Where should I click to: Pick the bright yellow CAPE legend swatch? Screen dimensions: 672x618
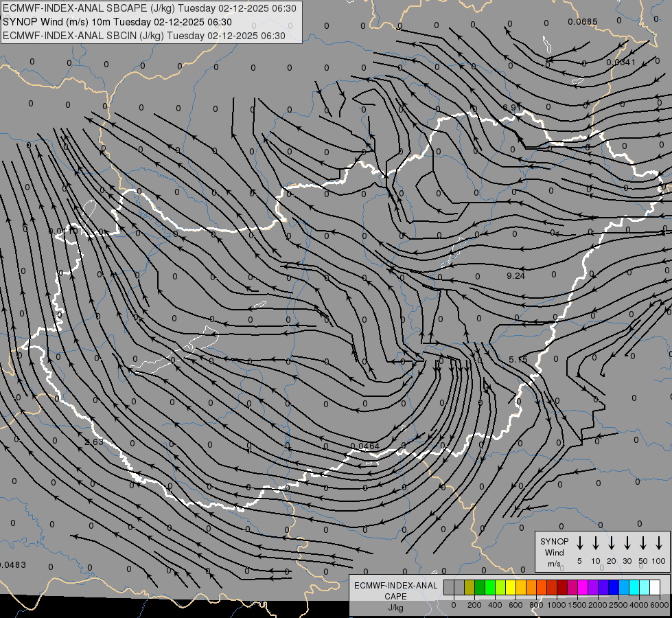pyautogui.click(x=511, y=587)
